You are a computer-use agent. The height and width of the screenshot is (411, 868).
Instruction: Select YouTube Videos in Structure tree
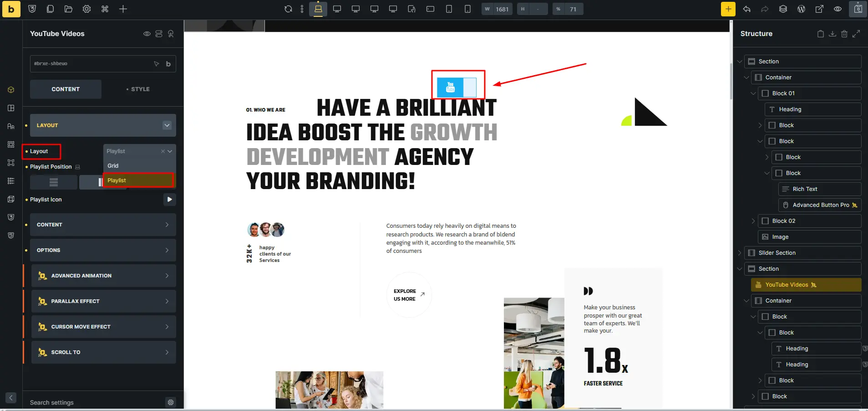click(806, 285)
